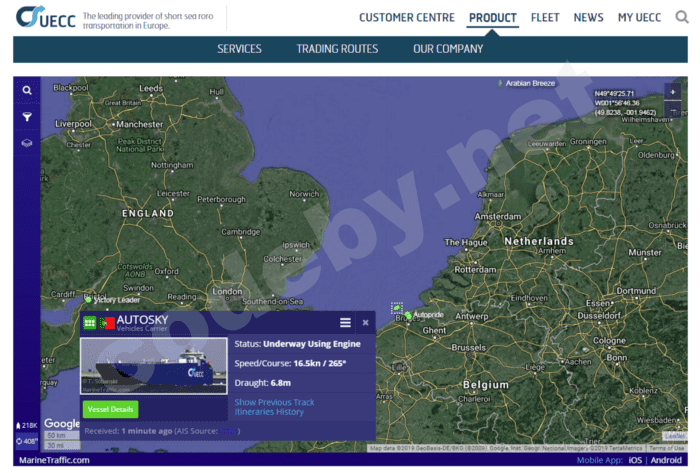Open the map layers tool

pos(27,143)
